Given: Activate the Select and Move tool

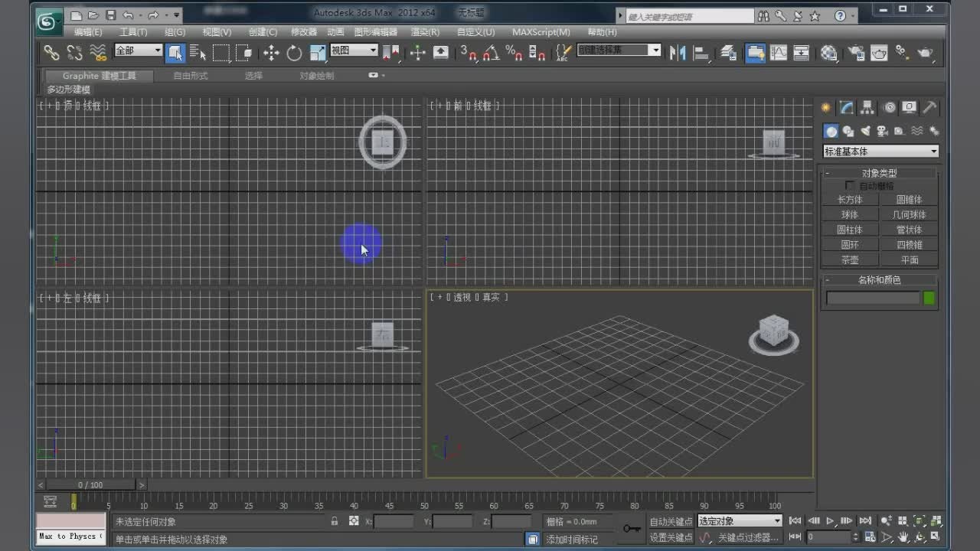Looking at the screenshot, I should 271,52.
